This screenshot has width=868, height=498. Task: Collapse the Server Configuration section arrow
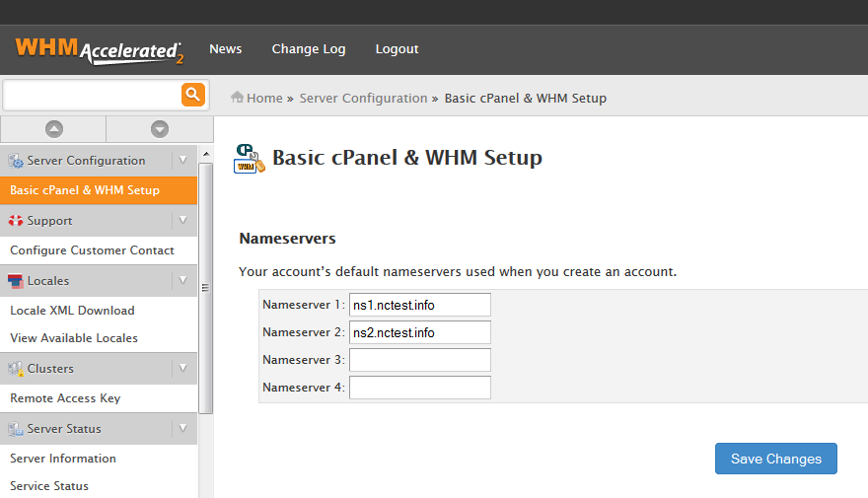click(x=183, y=160)
